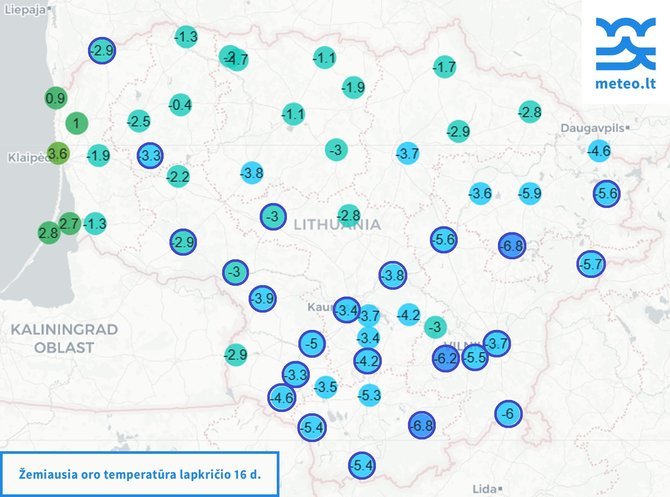Select the -5.5 marker near Vilnius
The width and height of the screenshot is (670, 497).
(475, 357)
